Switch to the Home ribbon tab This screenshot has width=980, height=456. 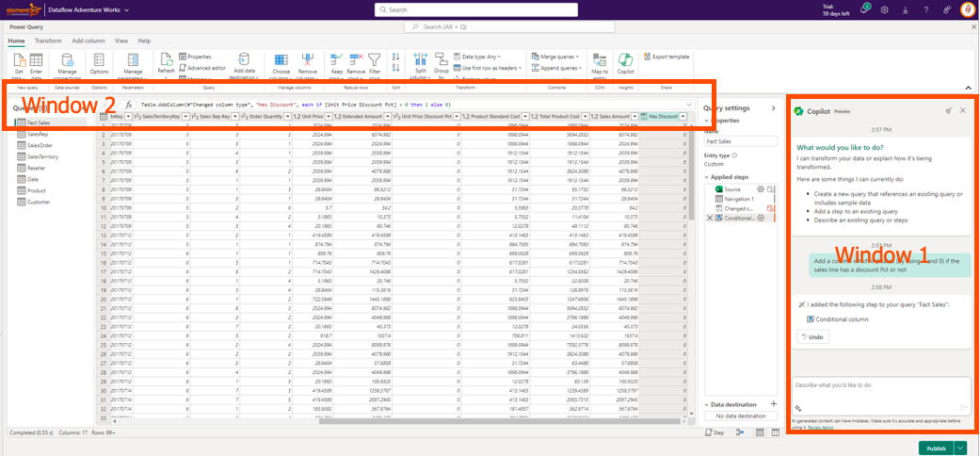(16, 41)
